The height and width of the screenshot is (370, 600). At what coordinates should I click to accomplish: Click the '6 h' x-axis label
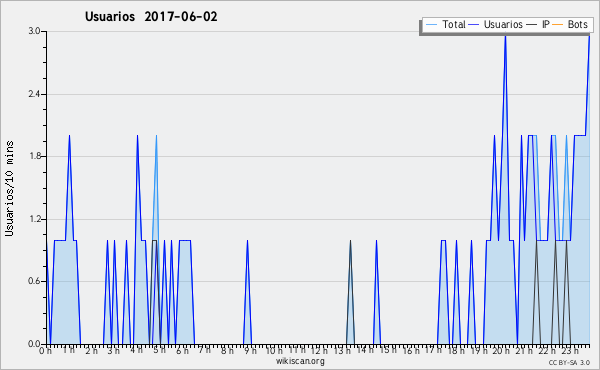182,350
